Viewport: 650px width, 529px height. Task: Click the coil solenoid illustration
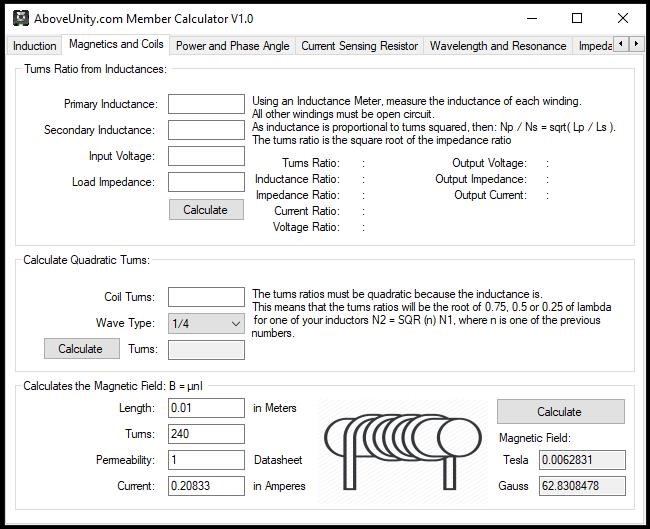403,451
